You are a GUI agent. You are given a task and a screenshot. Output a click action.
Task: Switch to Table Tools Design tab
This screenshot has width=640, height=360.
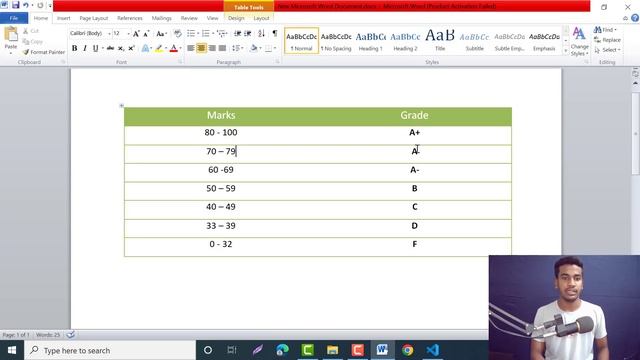pyautogui.click(x=236, y=18)
